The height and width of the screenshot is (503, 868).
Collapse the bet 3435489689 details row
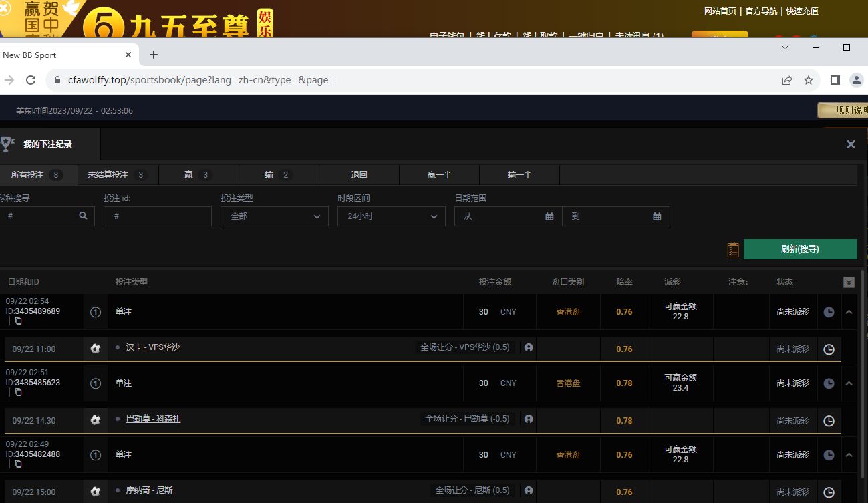pos(849,312)
